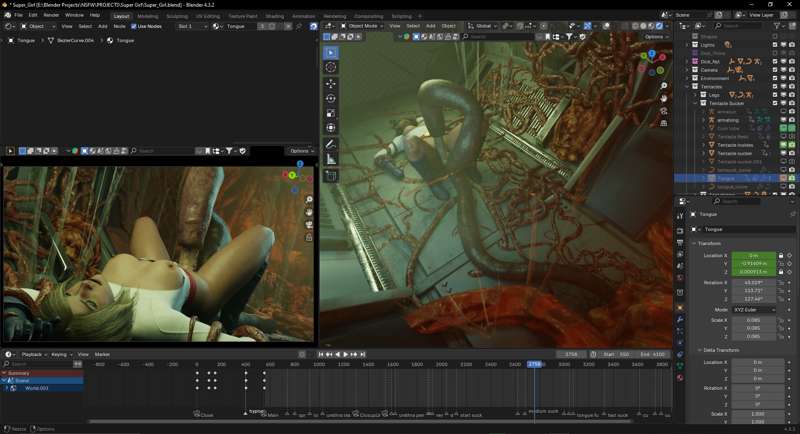The width and height of the screenshot is (800, 434).
Task: Click the viewport Options button
Action: pos(656,37)
